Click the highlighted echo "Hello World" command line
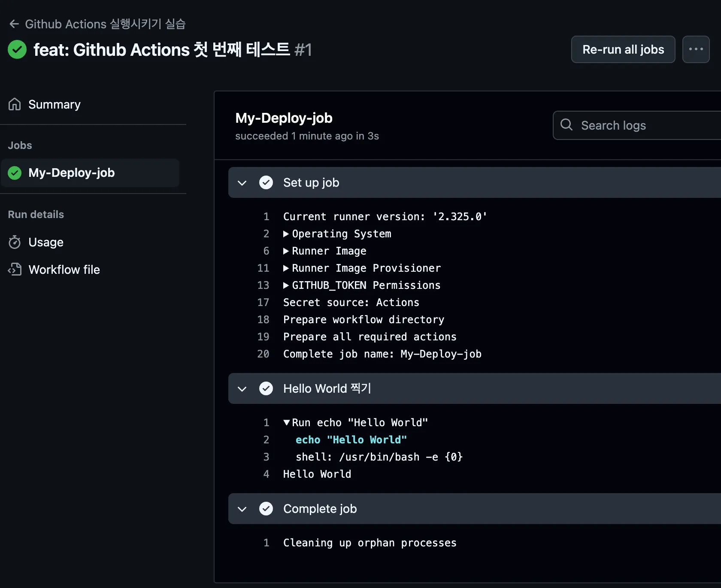The width and height of the screenshot is (721, 588). tap(351, 440)
